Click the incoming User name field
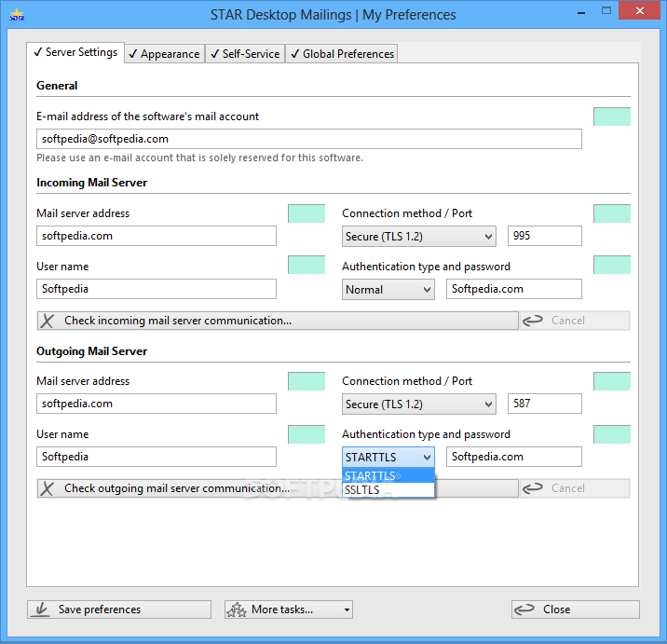 [x=157, y=289]
